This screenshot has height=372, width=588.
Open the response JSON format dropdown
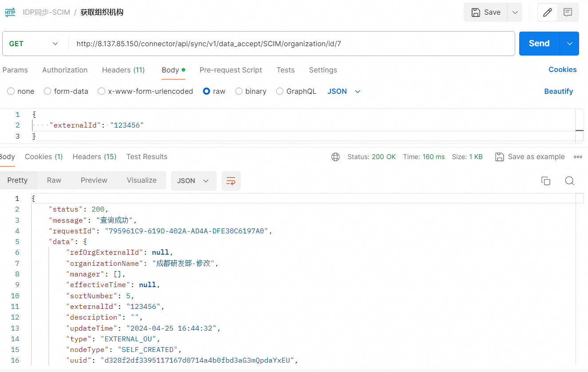194,181
